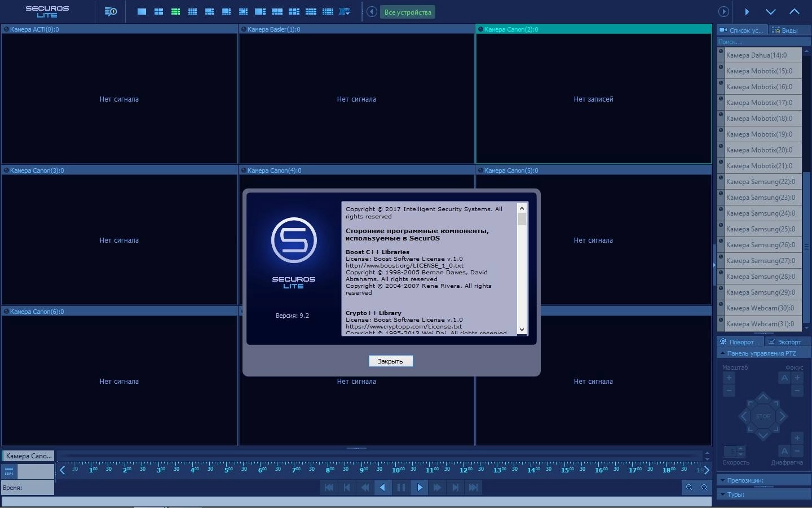
Task: Click the Фокус auto A button
Action: click(x=784, y=378)
